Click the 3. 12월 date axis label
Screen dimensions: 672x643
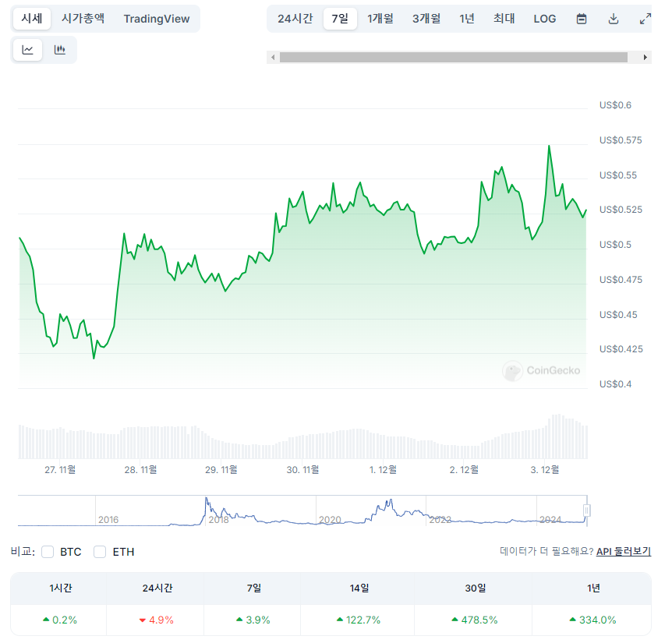[x=545, y=470]
